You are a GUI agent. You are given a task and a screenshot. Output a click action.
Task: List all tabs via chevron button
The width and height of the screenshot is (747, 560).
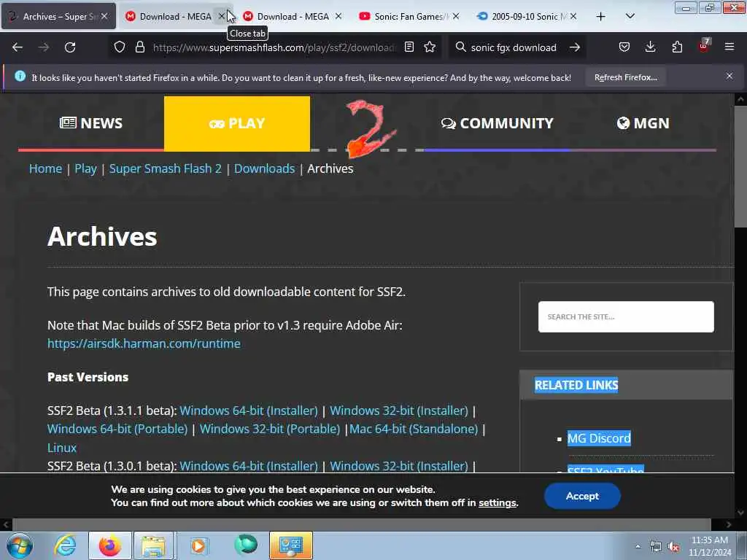click(x=630, y=17)
